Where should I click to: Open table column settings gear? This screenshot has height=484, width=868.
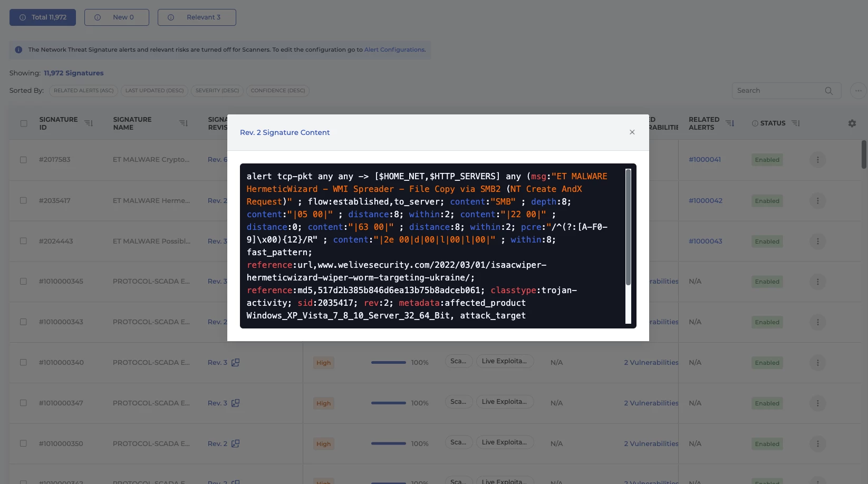[852, 123]
